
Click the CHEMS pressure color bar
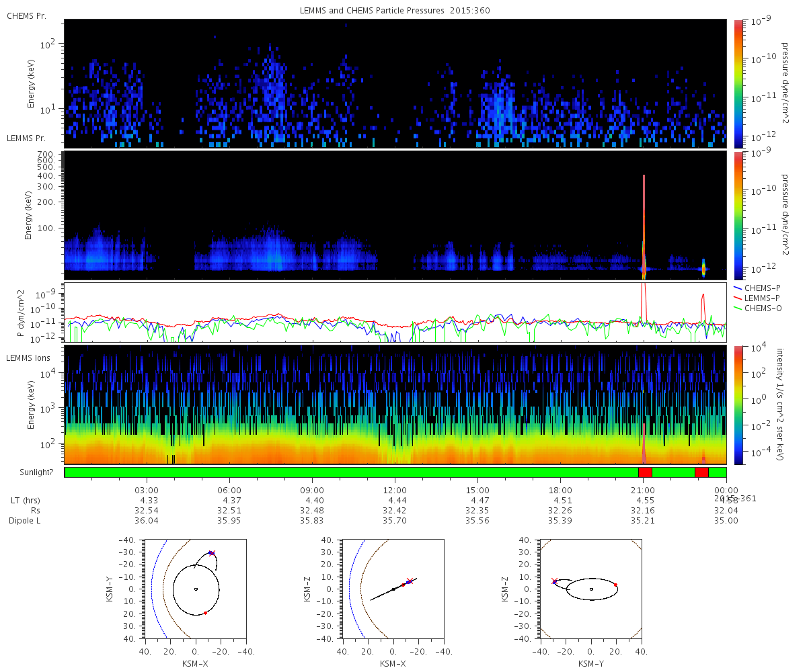click(738, 83)
